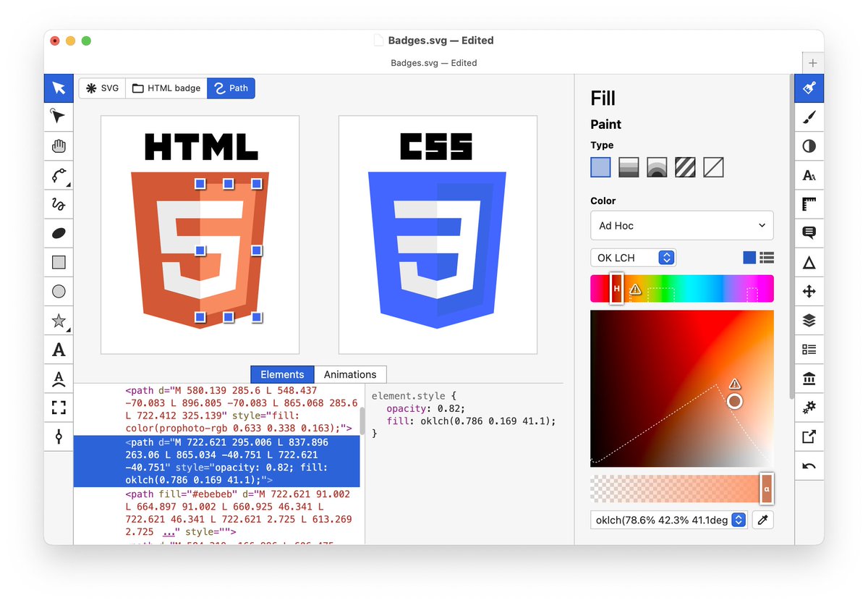The height and width of the screenshot is (603, 868).
Task: Open the Geometry ruler panel
Action: pyautogui.click(x=809, y=204)
